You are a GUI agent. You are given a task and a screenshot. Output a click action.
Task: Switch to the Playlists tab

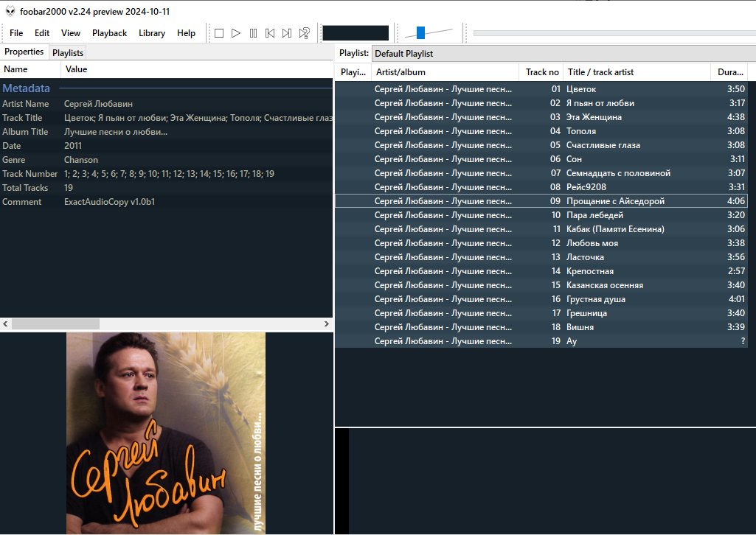pos(68,53)
